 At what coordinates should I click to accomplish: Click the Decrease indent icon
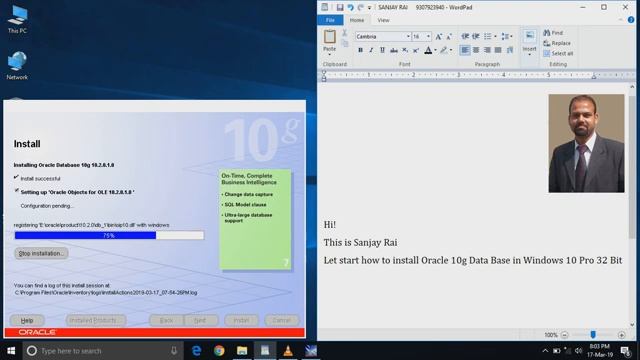[x=465, y=36]
